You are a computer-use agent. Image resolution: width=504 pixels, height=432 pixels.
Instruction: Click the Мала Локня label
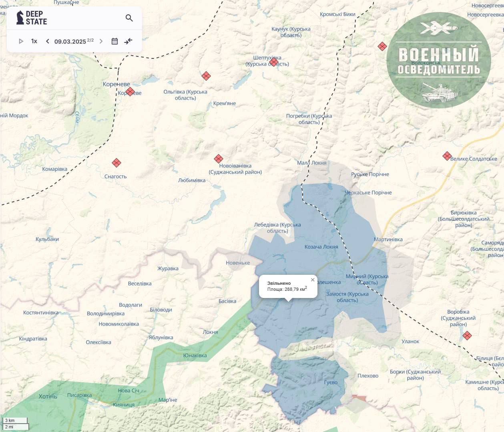click(x=312, y=163)
